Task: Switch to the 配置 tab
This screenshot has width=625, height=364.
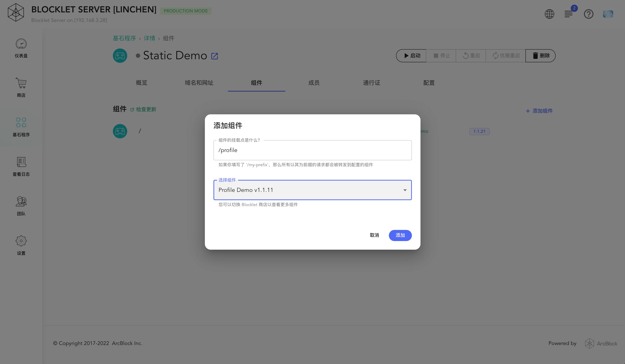Action: click(429, 83)
